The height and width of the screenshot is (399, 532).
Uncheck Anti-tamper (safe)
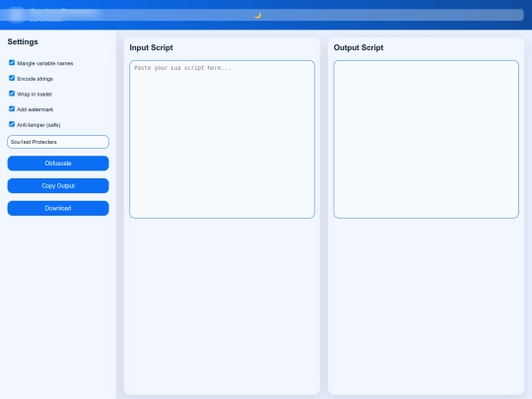[x=12, y=124]
